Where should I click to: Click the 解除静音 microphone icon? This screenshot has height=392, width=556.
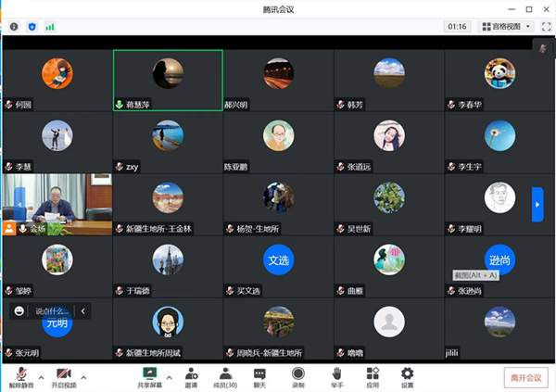19,373
